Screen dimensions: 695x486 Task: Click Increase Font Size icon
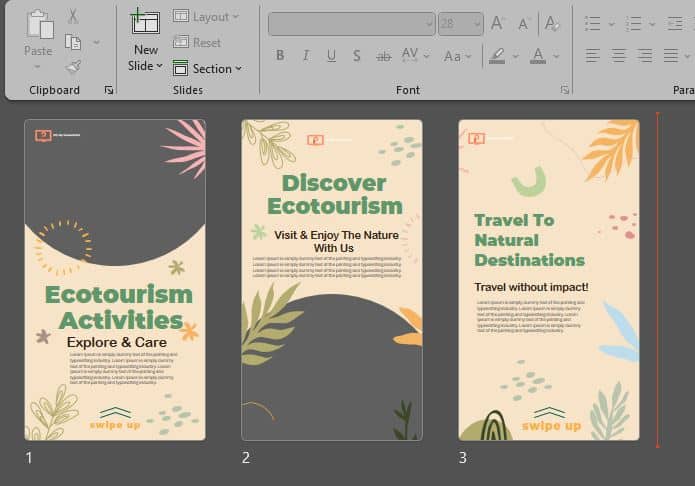[498, 24]
